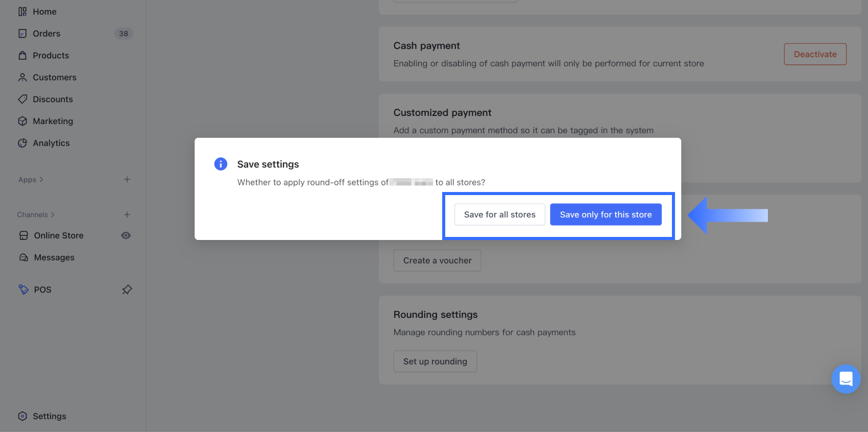Open the Marketing menu item
868x432 pixels.
53,121
